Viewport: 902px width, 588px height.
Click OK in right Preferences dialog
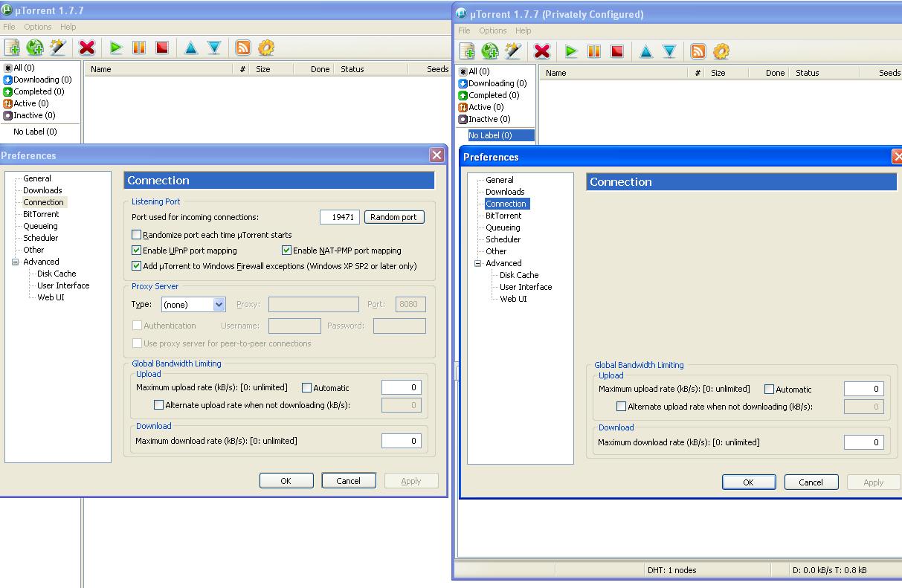click(749, 482)
